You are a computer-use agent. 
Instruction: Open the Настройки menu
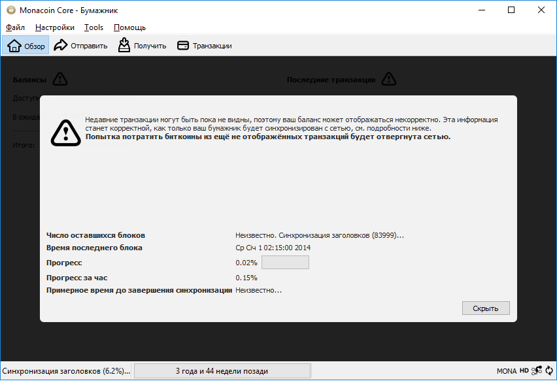[55, 27]
